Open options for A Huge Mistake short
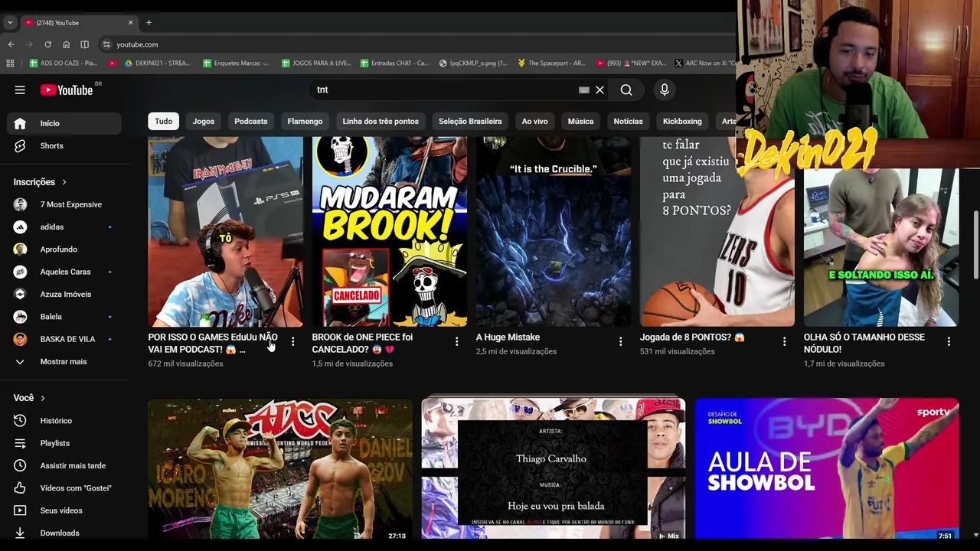This screenshot has height=551, width=980. (620, 341)
